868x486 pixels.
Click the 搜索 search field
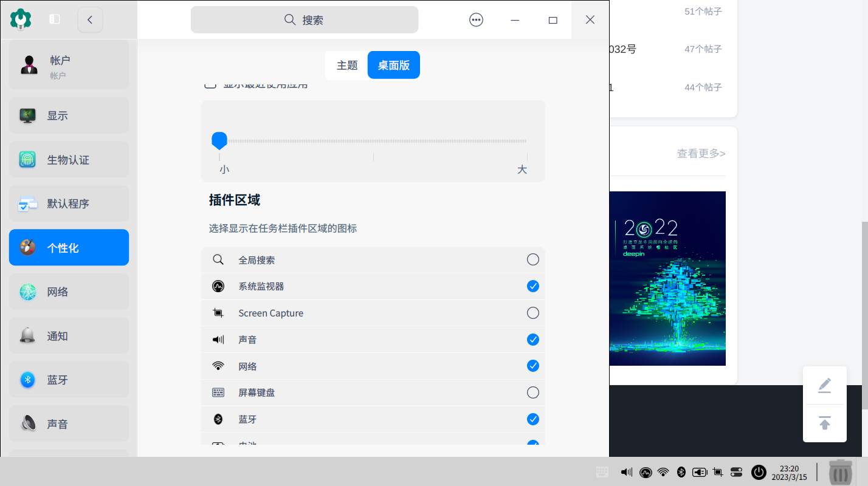305,19
